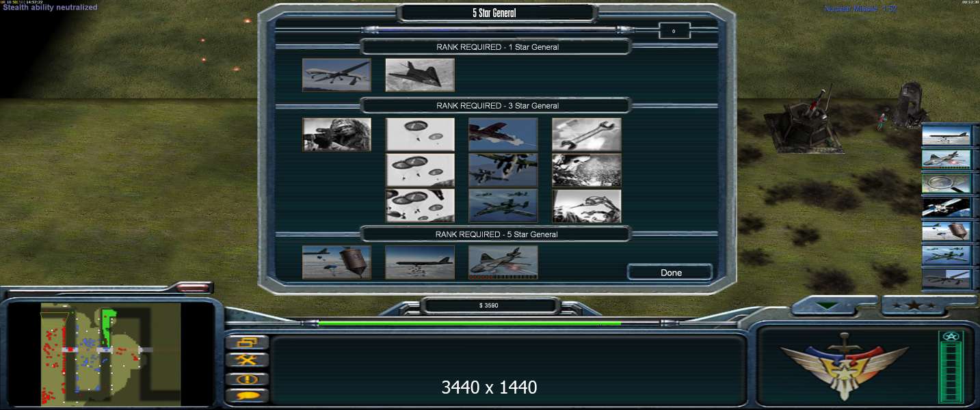Pick the third Paradrop level icon
Image resolution: width=980 pixels, height=410 pixels.
[x=420, y=206]
